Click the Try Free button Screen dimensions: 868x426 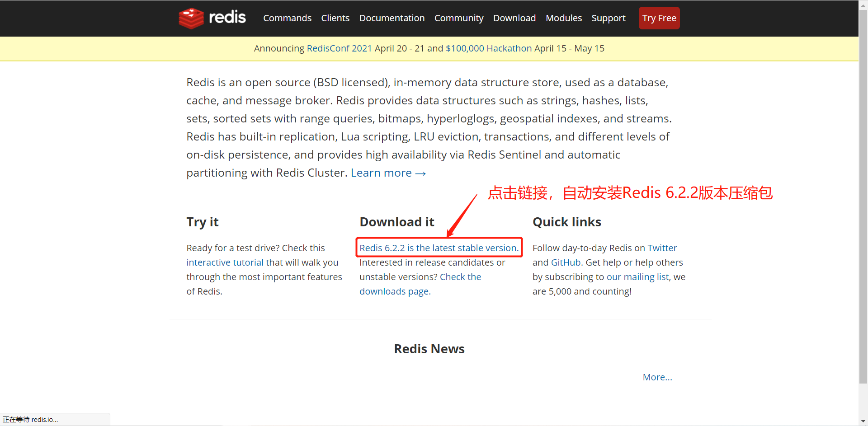point(659,18)
